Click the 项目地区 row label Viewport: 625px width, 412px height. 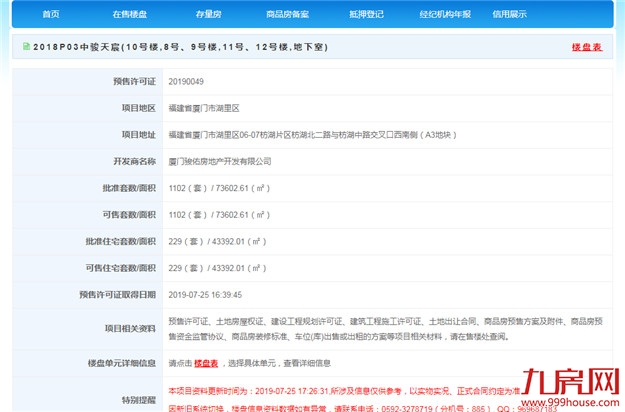(139, 108)
